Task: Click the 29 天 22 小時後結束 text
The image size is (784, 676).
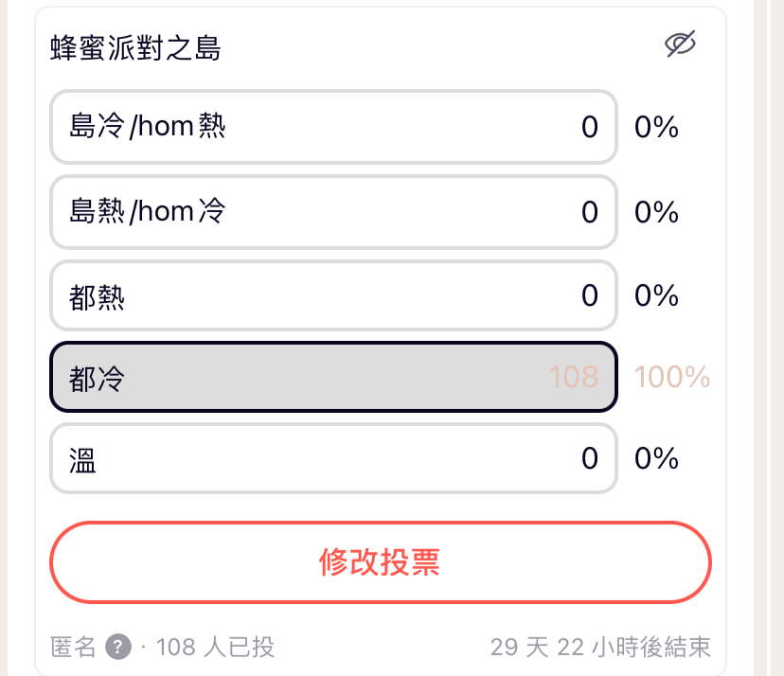Action: pyautogui.click(x=600, y=647)
